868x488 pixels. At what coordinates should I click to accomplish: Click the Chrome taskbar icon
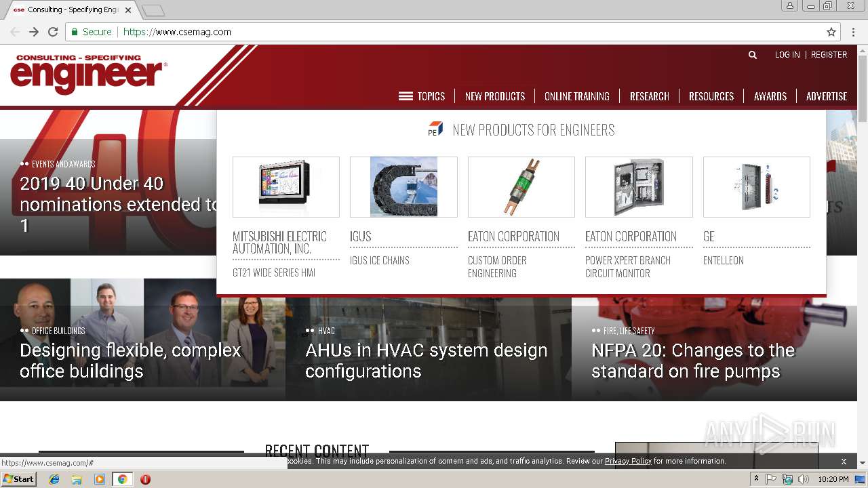click(x=122, y=479)
